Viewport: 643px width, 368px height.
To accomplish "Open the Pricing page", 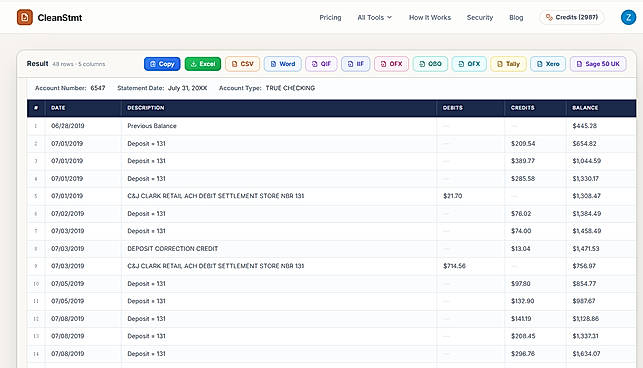I will pos(330,18).
